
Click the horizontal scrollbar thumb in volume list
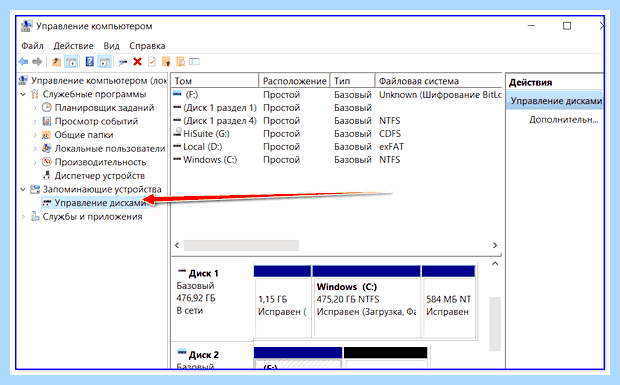pos(241,245)
